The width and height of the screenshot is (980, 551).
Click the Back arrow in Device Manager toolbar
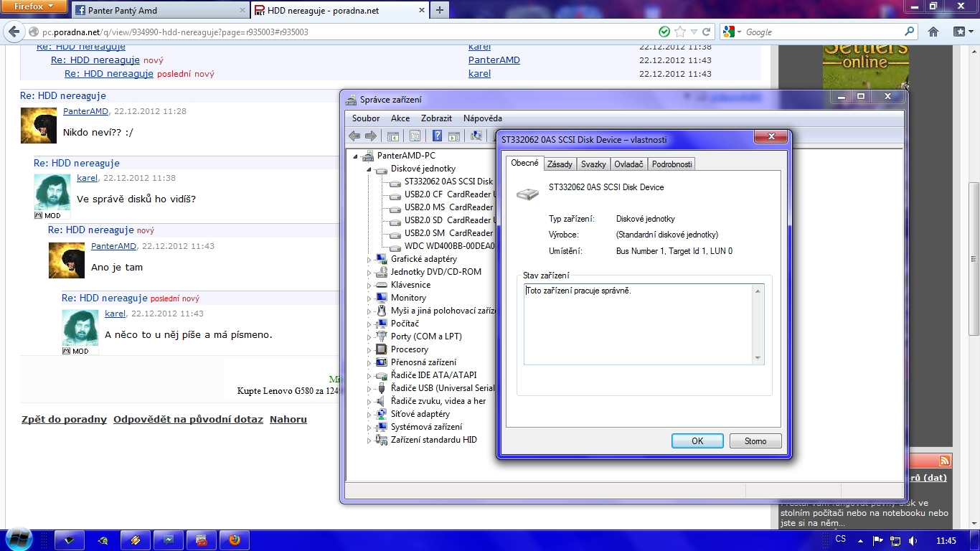click(354, 136)
